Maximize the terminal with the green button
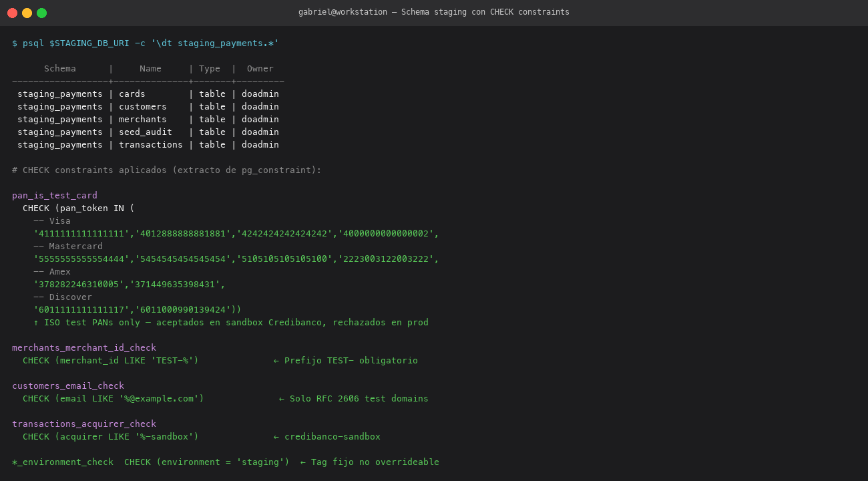This screenshot has height=481, width=868. 41,13
